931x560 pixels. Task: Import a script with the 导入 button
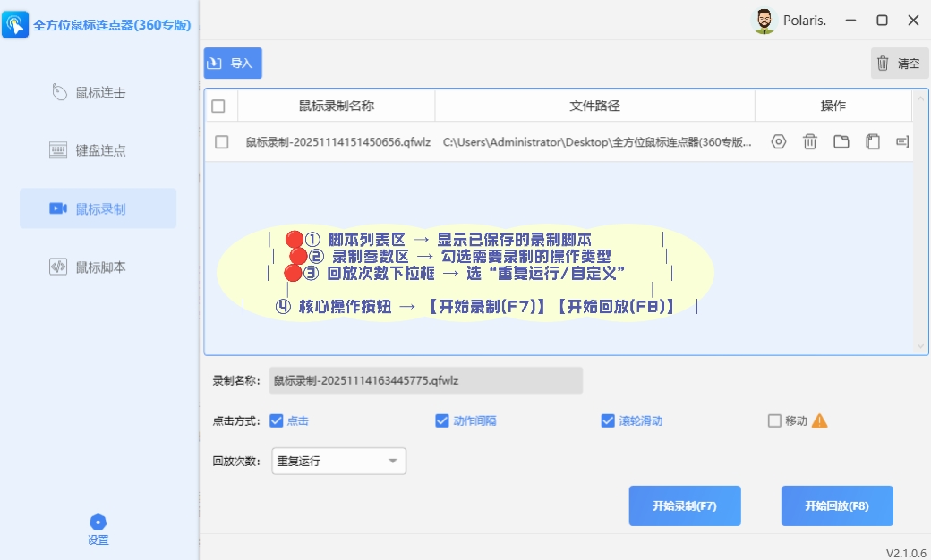232,63
